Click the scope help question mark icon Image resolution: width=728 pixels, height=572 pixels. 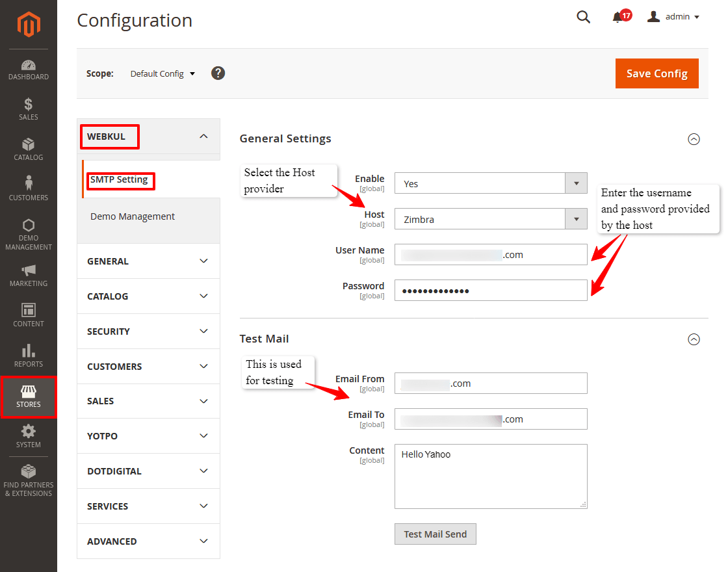(218, 73)
